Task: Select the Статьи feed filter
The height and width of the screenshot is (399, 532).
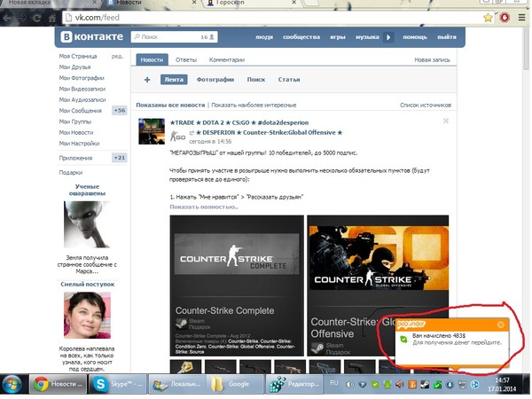Action: tap(289, 80)
